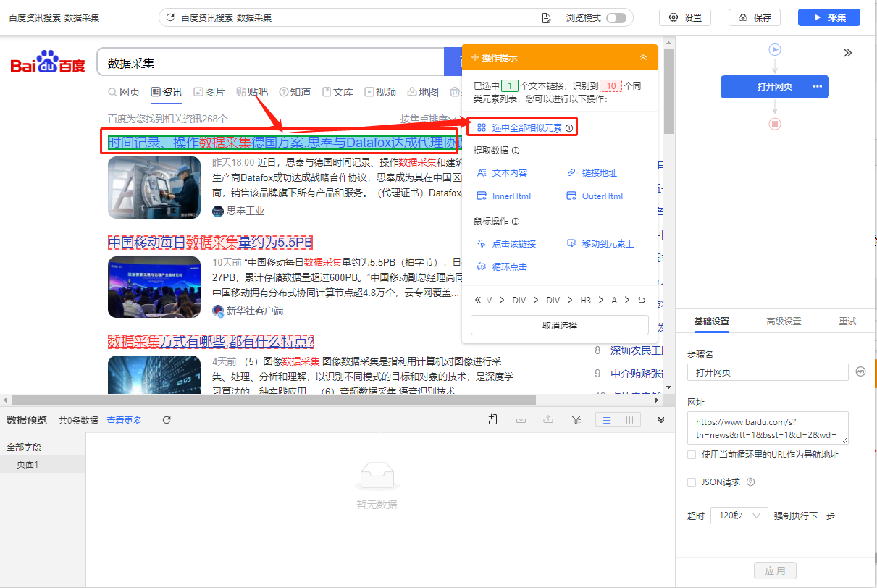
Task: Click the workflow red stop node
Action: pyautogui.click(x=775, y=124)
